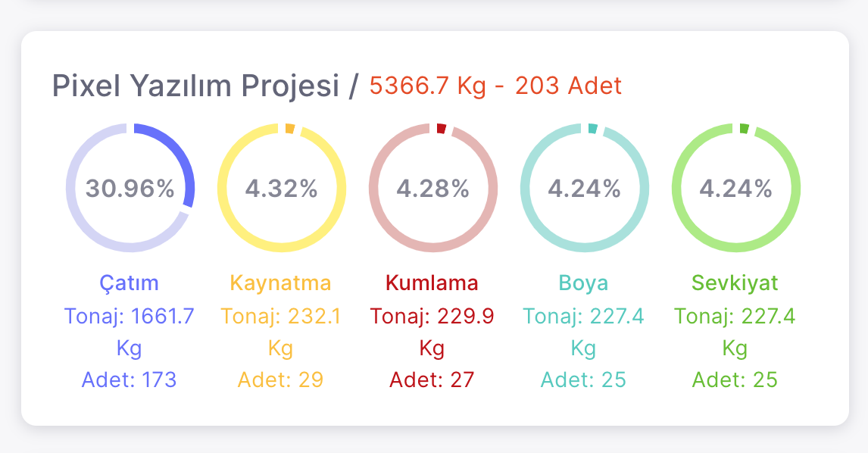The width and height of the screenshot is (868, 453).
Task: Click the 5366.7 Kg - 203 Adet total
Action: [495, 86]
